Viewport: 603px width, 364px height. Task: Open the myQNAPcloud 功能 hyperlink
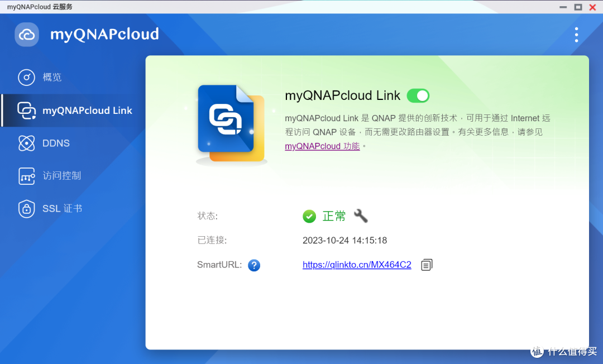click(x=322, y=146)
